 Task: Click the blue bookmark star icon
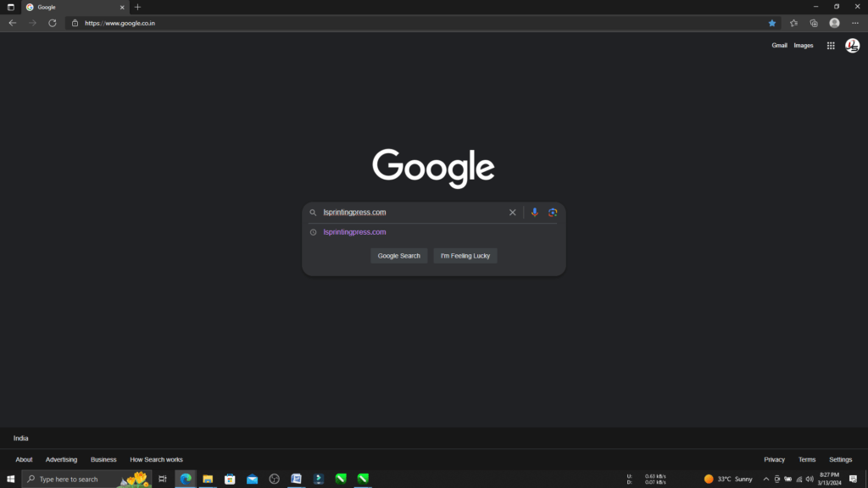click(772, 23)
